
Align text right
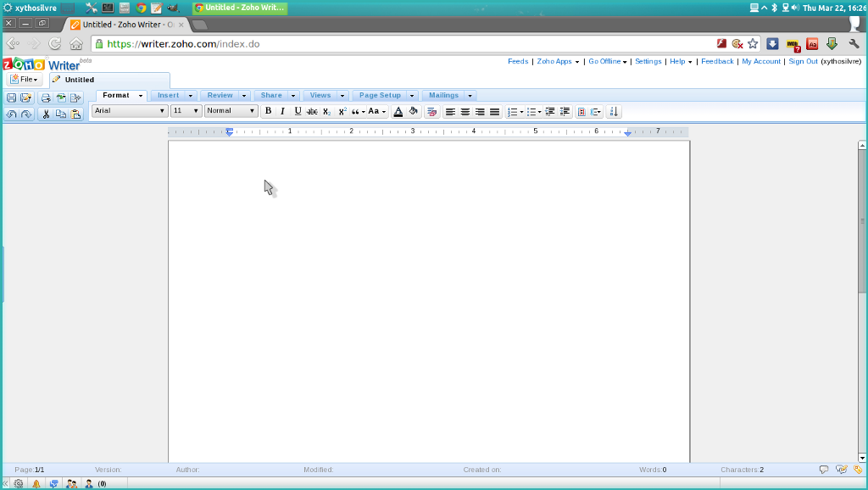tap(480, 111)
